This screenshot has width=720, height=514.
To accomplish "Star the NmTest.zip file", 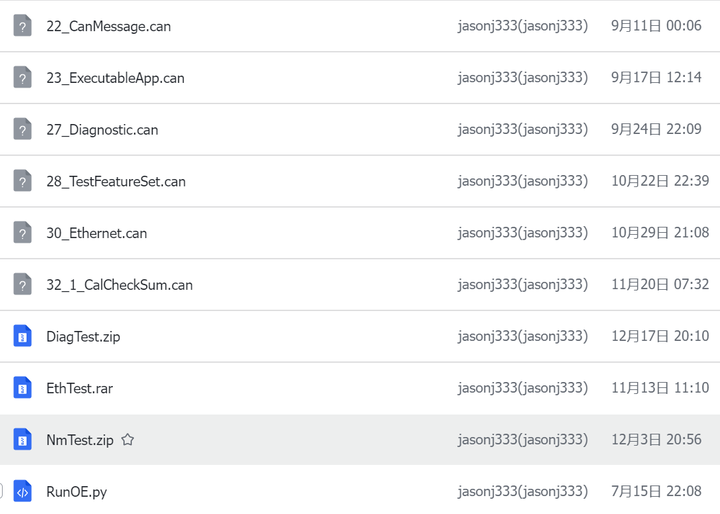I will click(127, 440).
